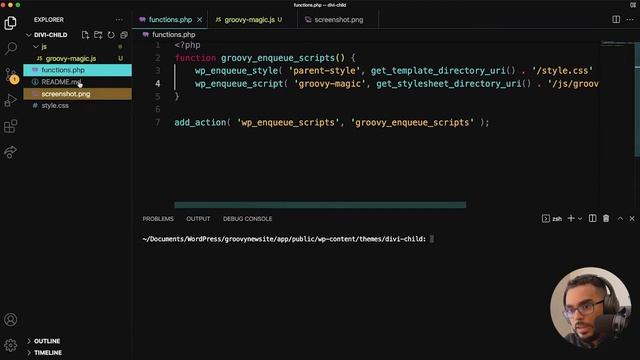The width and height of the screenshot is (640, 360).
Task: Open style.css in the file tree
Action: (78, 106)
